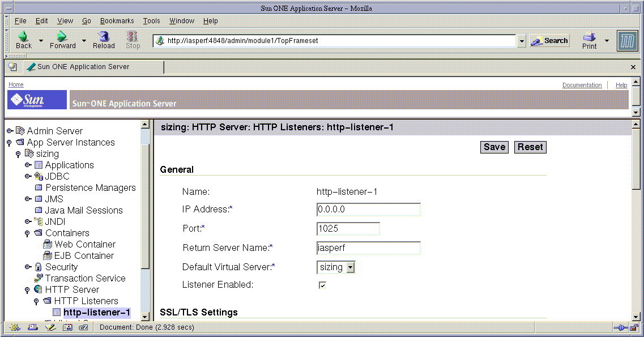This screenshot has width=644, height=337.
Task: Open Mail component icon in status bar
Action: pyautogui.click(x=33, y=327)
